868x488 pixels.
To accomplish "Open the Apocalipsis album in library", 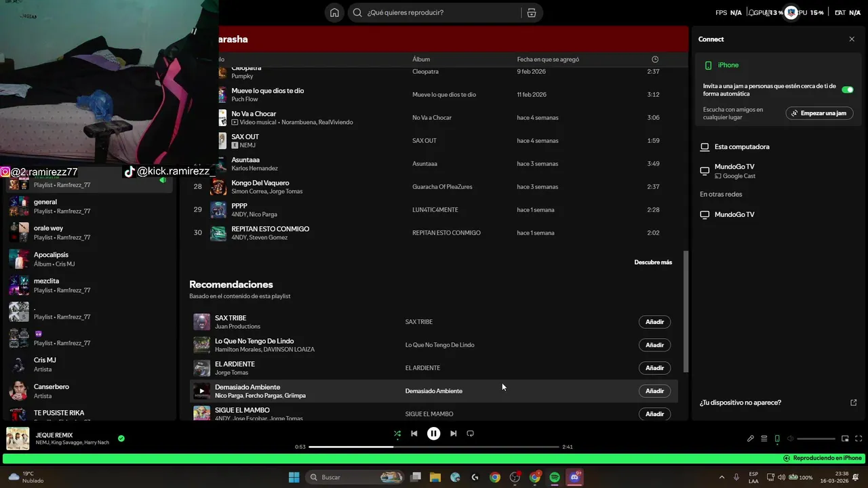I will (x=88, y=259).
